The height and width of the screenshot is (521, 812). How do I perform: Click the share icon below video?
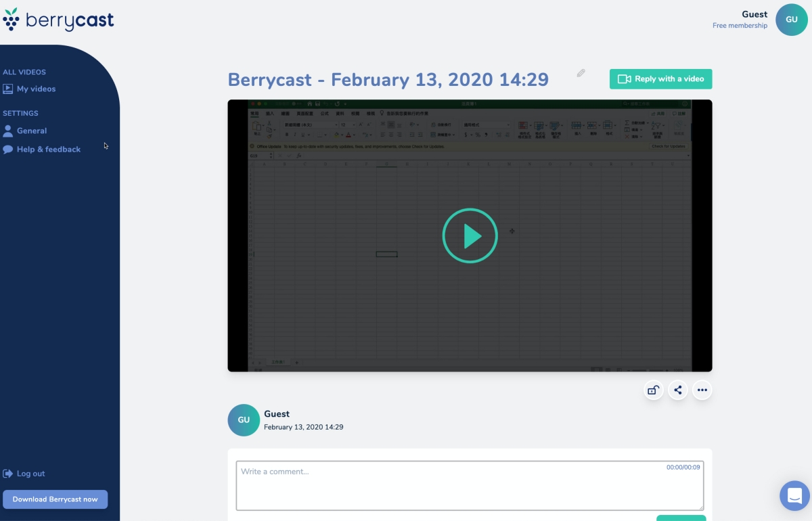coord(677,390)
